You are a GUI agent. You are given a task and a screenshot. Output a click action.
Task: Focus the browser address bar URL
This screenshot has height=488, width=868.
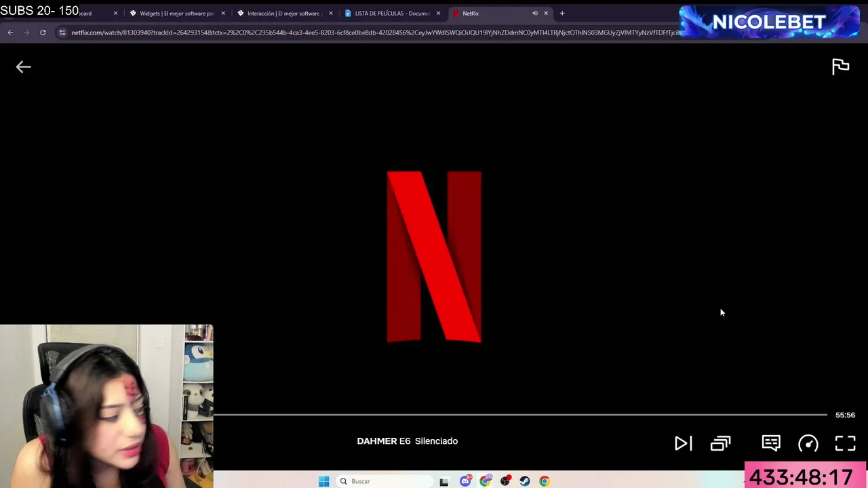click(x=375, y=33)
